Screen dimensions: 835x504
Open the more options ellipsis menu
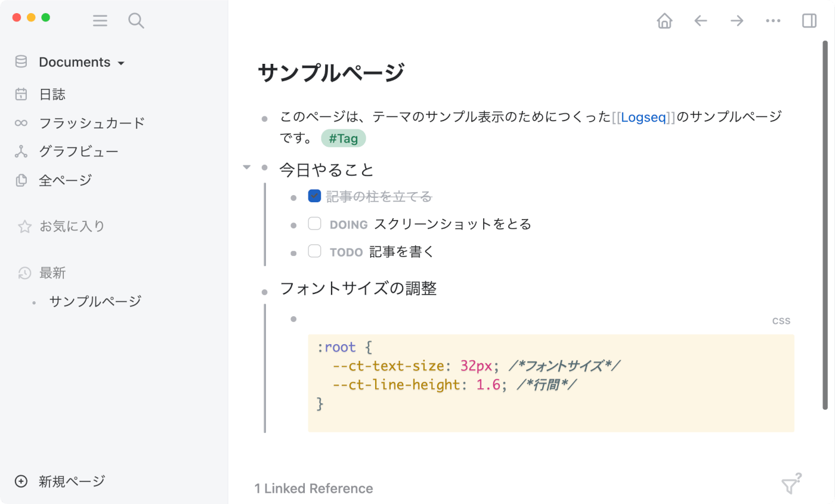click(772, 20)
